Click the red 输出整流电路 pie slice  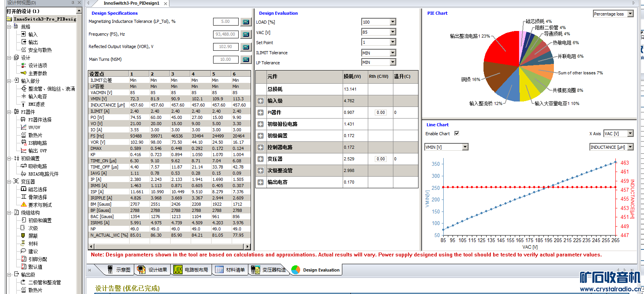(x=503, y=48)
